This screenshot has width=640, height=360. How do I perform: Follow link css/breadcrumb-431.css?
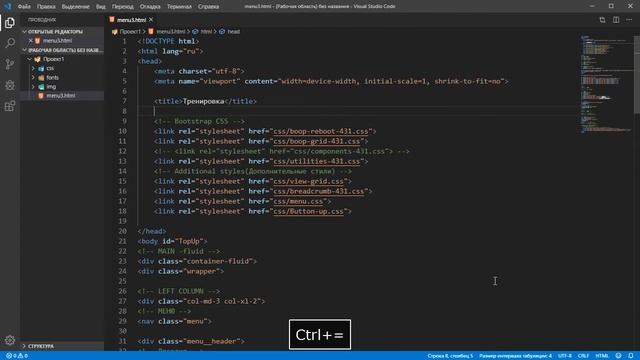click(x=319, y=191)
